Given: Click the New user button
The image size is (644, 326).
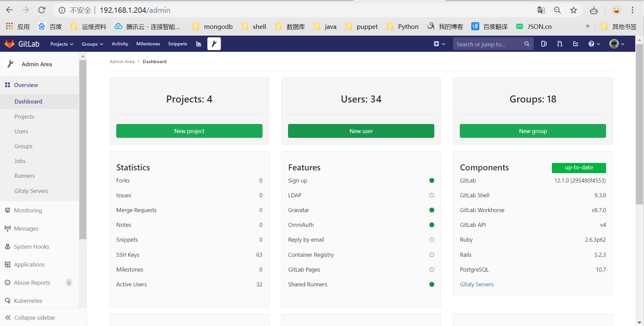Looking at the screenshot, I should click(361, 131).
